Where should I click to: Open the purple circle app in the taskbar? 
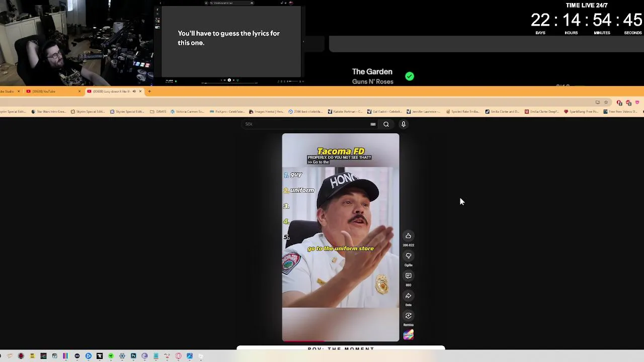point(144,356)
